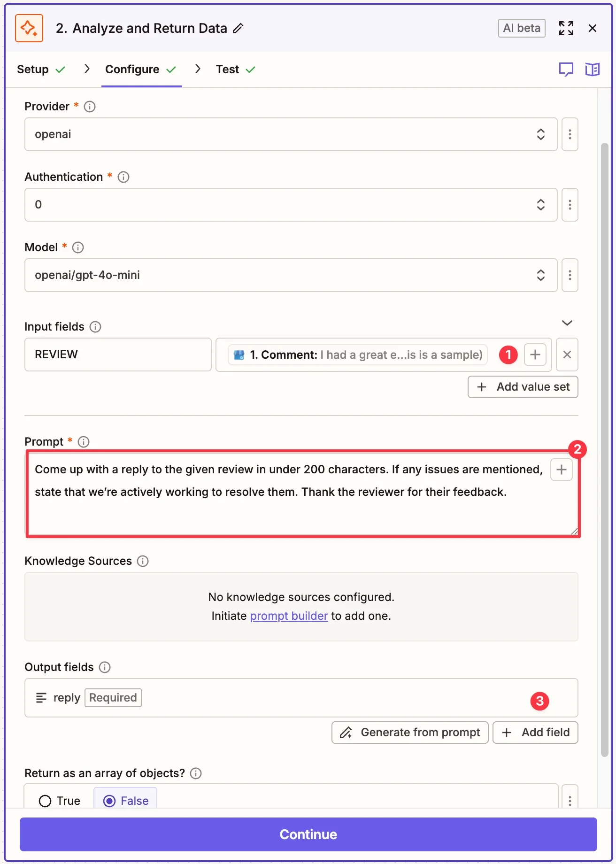Click the Continue button
Screen dimensions: 616x864
click(x=308, y=834)
